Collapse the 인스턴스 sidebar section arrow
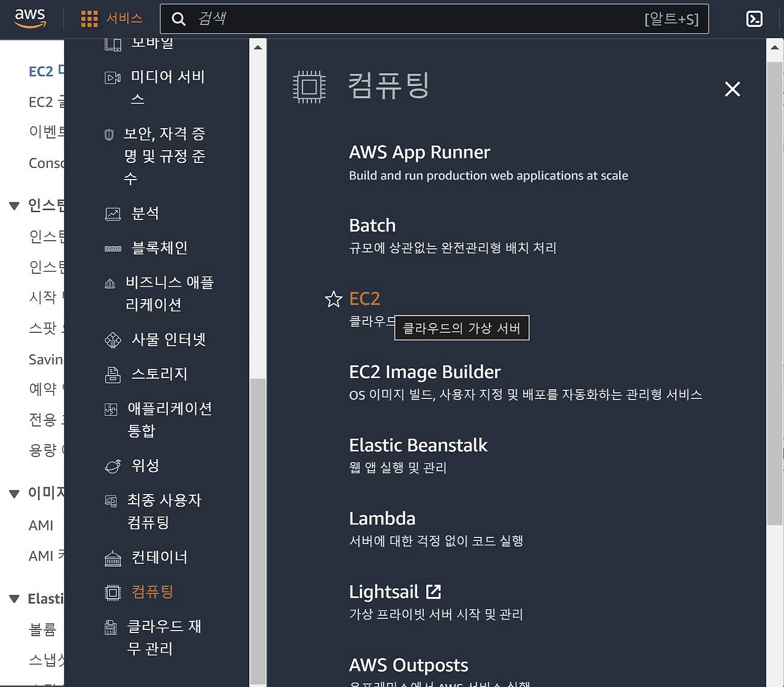The height and width of the screenshot is (687, 784). 14,206
